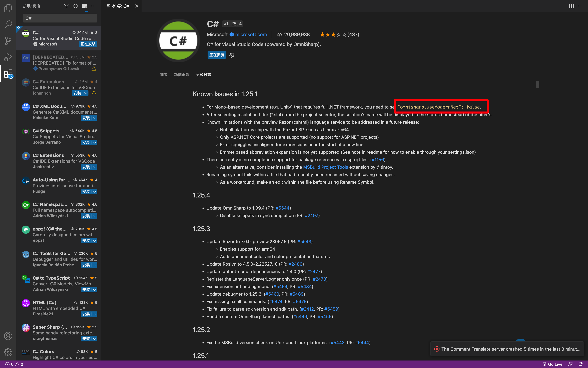Open editor More Actions ellipsis
Screen dimensions: 588x368
pos(580,6)
